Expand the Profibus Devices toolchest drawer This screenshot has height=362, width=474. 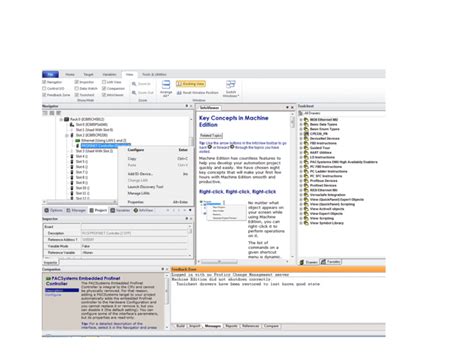pyautogui.click(x=301, y=181)
